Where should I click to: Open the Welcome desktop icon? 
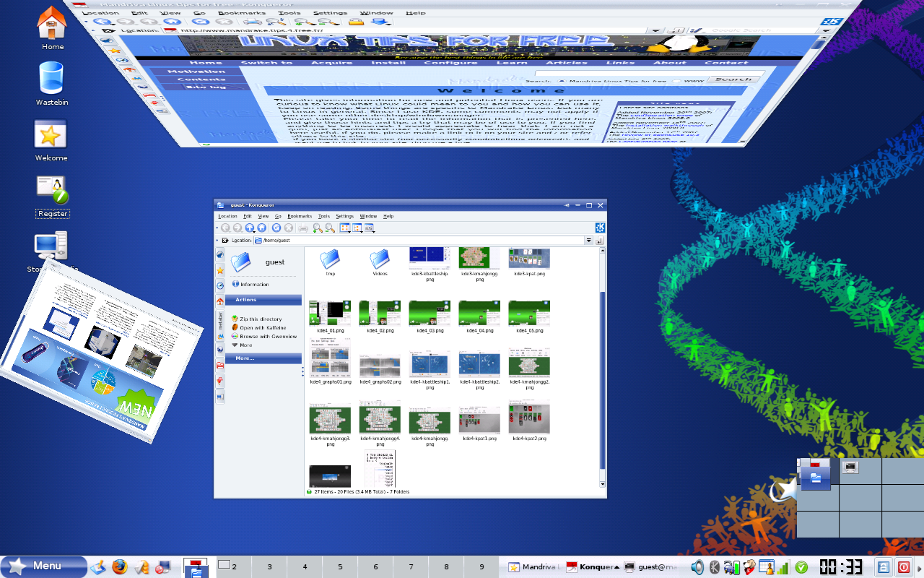pos(51,141)
